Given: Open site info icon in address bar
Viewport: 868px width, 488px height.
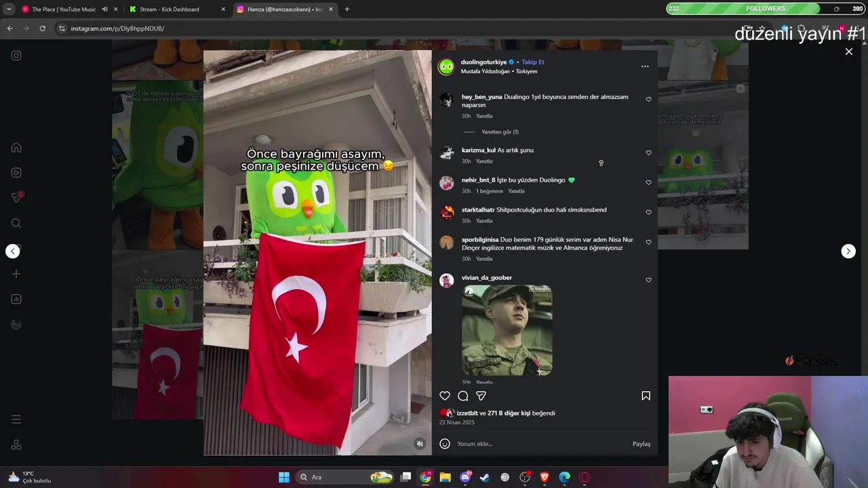Looking at the screenshot, I should click(x=62, y=28).
